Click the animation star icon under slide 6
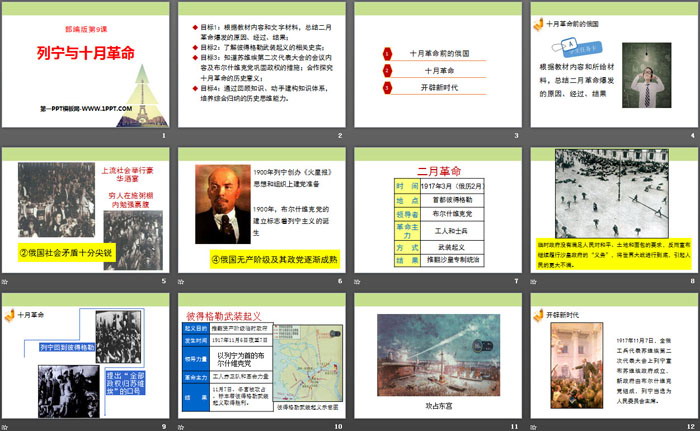Viewport: 700px width, 431px height. pyautogui.click(x=182, y=282)
